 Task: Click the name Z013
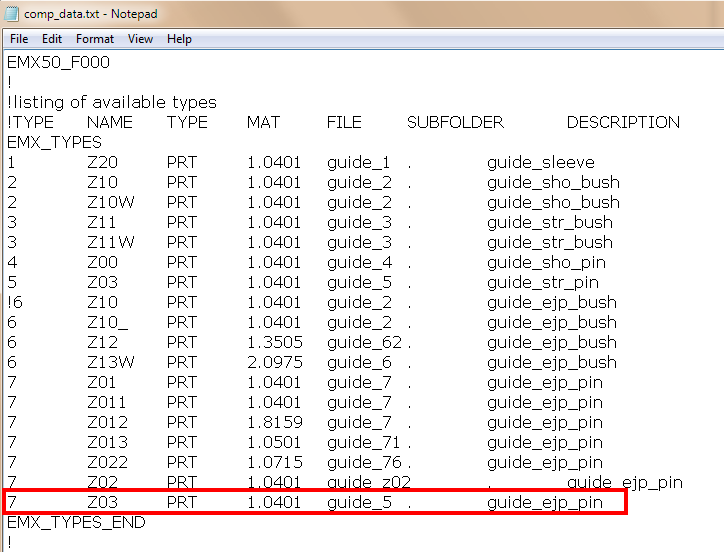108,442
